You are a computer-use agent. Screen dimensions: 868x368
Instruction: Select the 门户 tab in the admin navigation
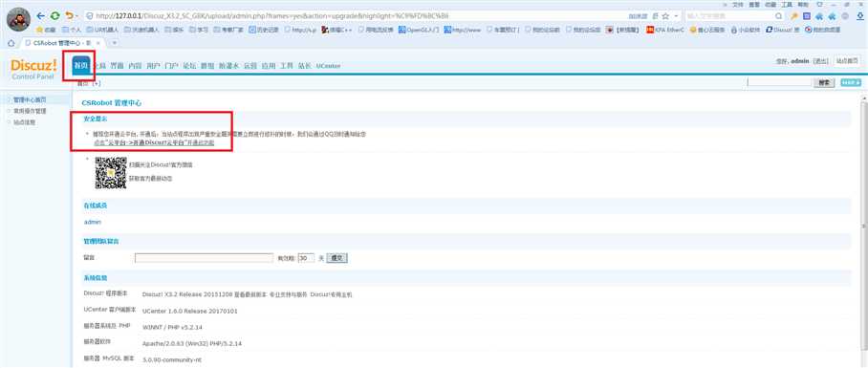click(172, 66)
